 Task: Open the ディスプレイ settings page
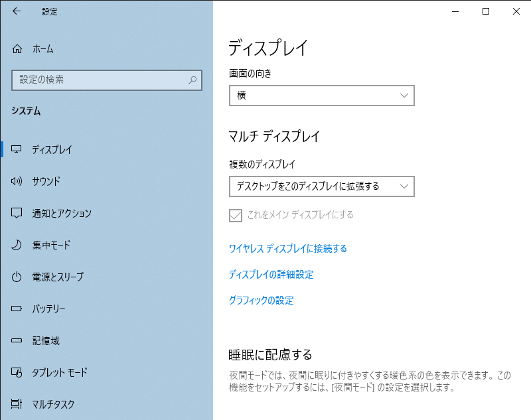click(107, 149)
